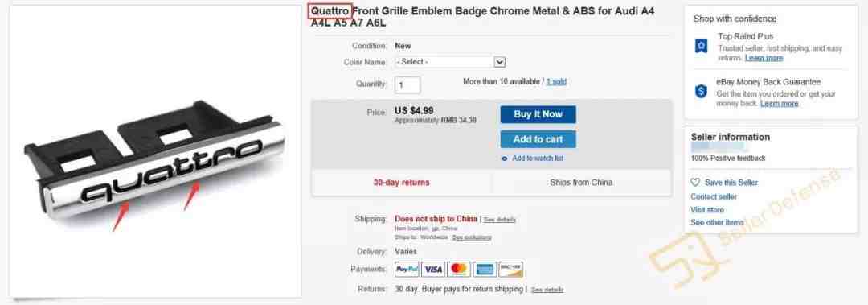Click the Money Back Guarantee shield icon
This screenshot has height=305, width=868.
[x=701, y=91]
